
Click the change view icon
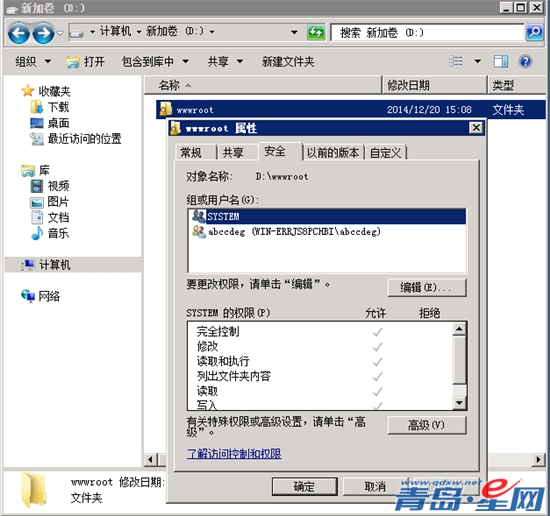coord(456,61)
